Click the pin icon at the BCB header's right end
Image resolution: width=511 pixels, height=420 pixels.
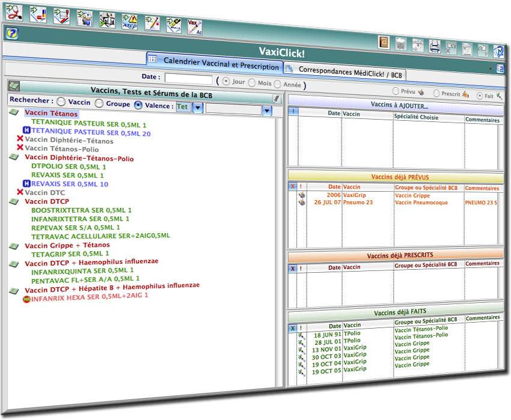coord(277,99)
